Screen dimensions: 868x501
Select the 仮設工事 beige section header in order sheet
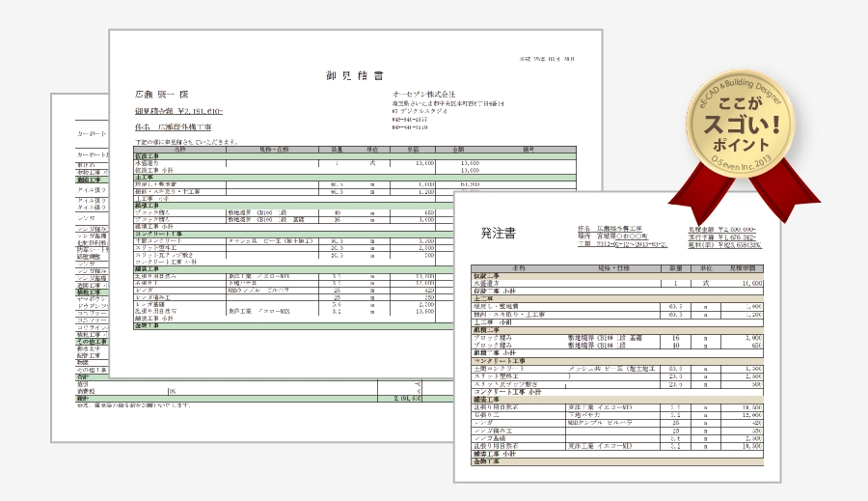coord(488,275)
